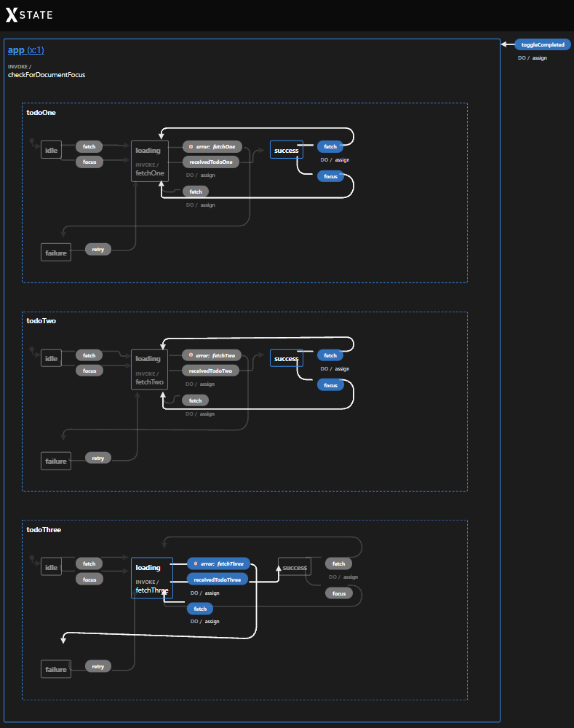
Task: Select the failure state in todoTwo
Action: [x=56, y=461]
